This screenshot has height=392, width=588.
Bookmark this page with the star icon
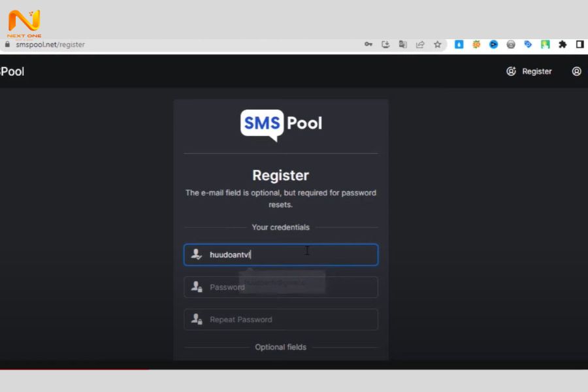coord(438,44)
